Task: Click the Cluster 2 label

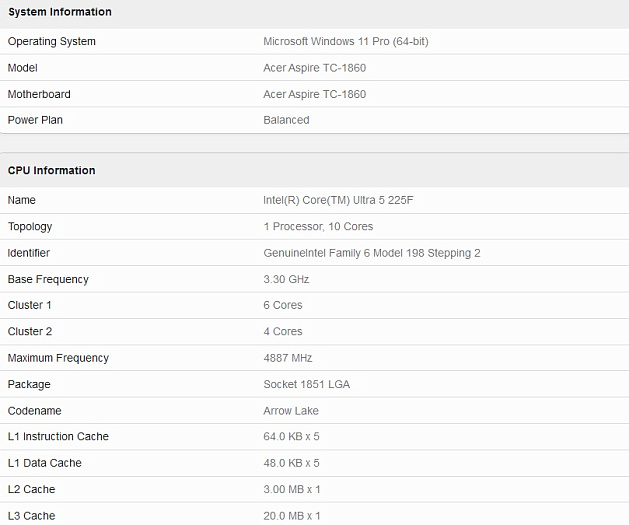Action: tap(30, 332)
